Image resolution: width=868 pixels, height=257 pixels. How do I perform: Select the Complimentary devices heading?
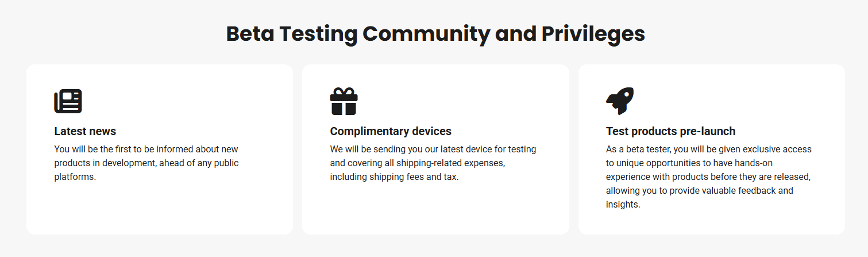[x=391, y=131]
